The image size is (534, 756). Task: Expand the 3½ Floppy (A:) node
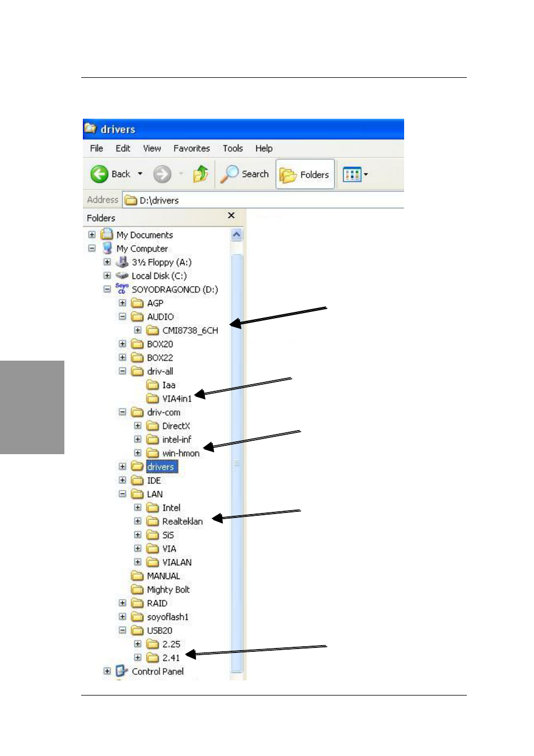tap(107, 262)
